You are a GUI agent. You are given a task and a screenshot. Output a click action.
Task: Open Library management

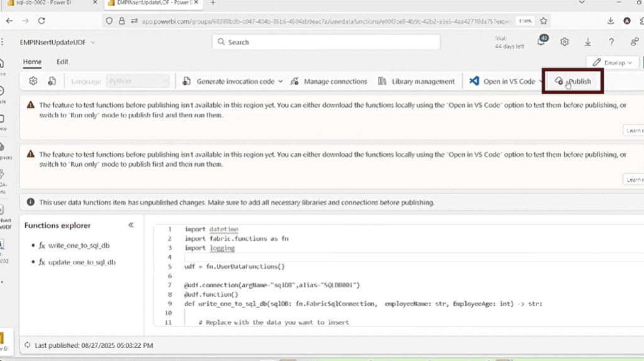point(416,81)
